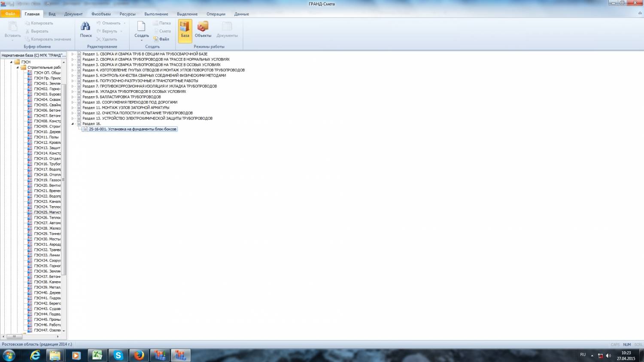
Task: Select Раздел 8 укладка трубопроводов
Action: point(134,91)
